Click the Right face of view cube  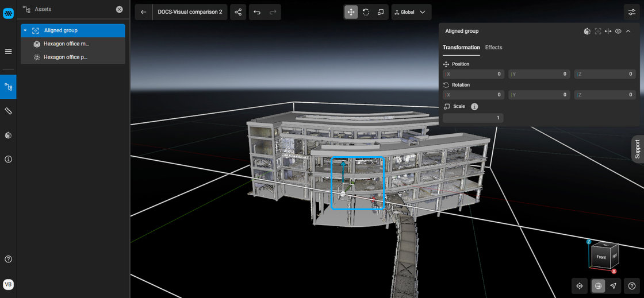tap(615, 255)
